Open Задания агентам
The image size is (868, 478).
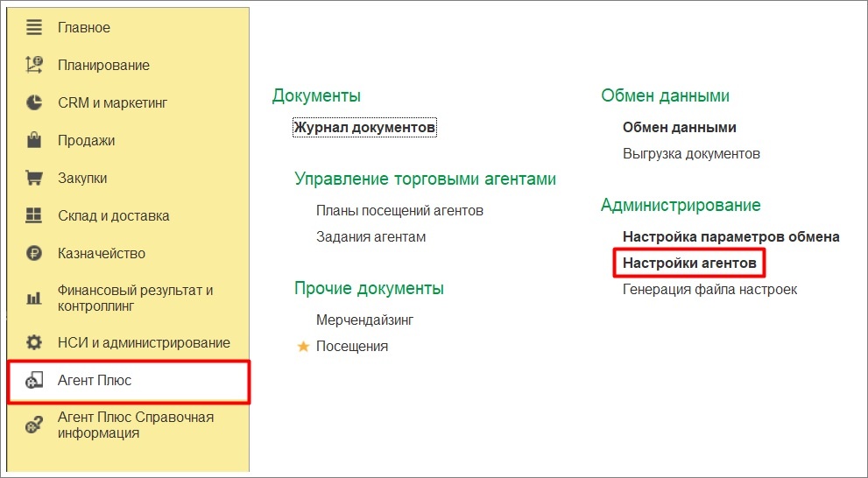[x=370, y=236]
